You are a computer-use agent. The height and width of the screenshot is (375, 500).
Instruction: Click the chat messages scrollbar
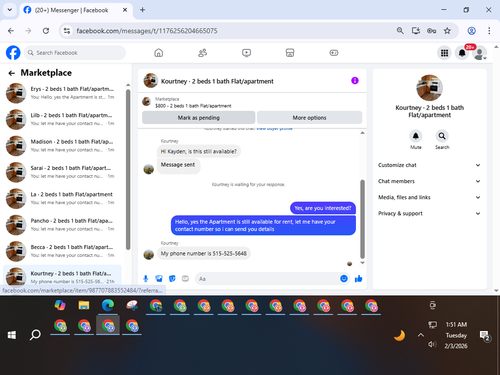[x=362, y=219]
